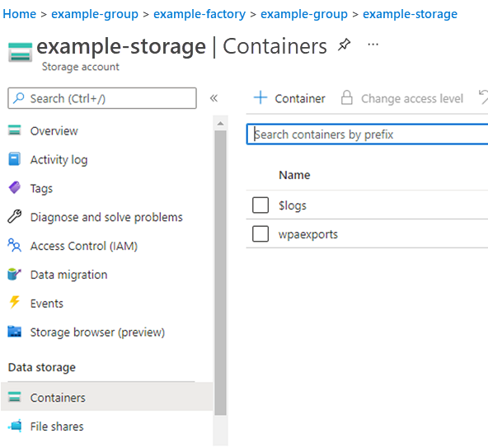Click the purple Tags icon

pos(14,187)
